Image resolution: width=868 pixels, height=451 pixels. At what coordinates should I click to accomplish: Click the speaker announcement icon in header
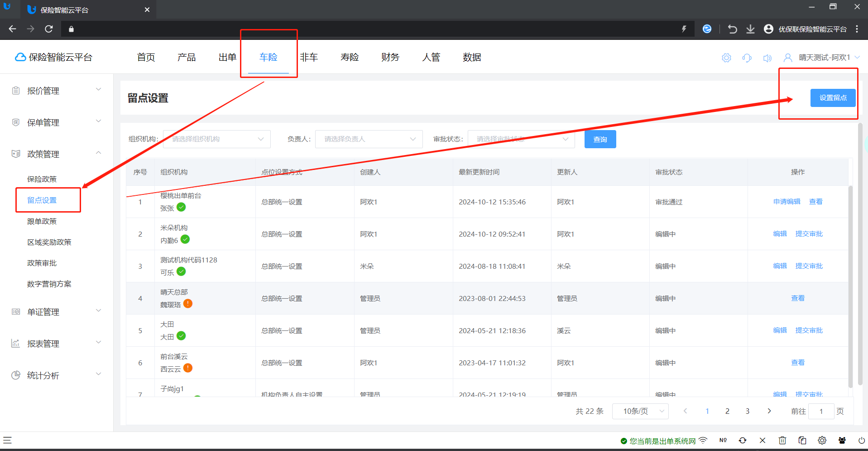click(767, 58)
